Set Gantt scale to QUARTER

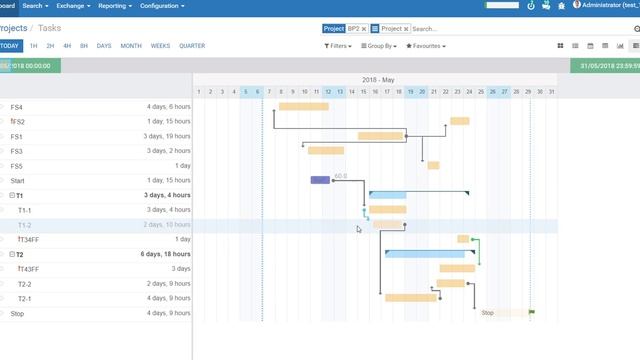coord(192,46)
